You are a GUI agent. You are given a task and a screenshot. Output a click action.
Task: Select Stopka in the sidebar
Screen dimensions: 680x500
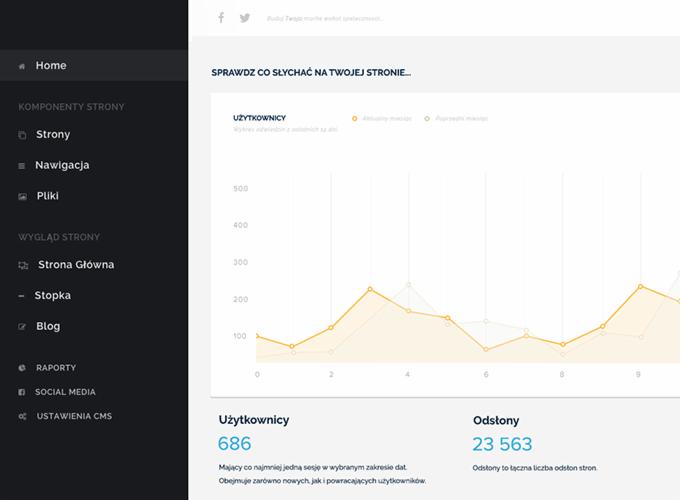(x=52, y=296)
